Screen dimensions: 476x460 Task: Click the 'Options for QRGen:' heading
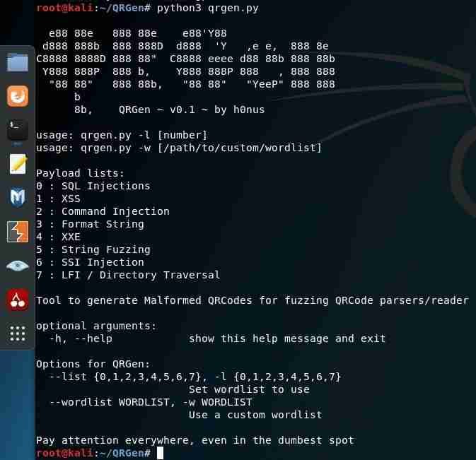(93, 364)
